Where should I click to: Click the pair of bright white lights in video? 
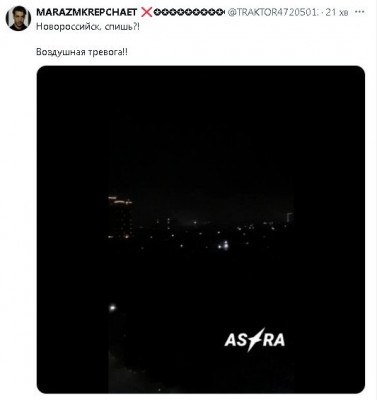pos(223,246)
